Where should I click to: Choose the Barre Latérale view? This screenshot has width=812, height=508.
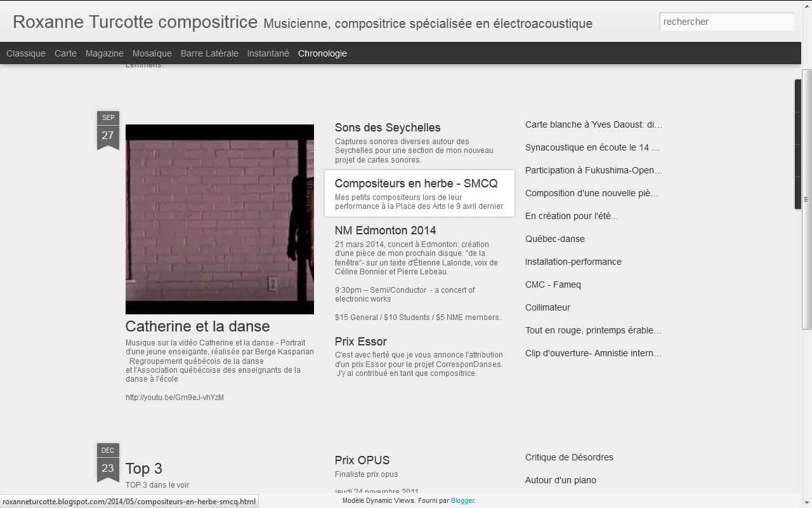[209, 53]
